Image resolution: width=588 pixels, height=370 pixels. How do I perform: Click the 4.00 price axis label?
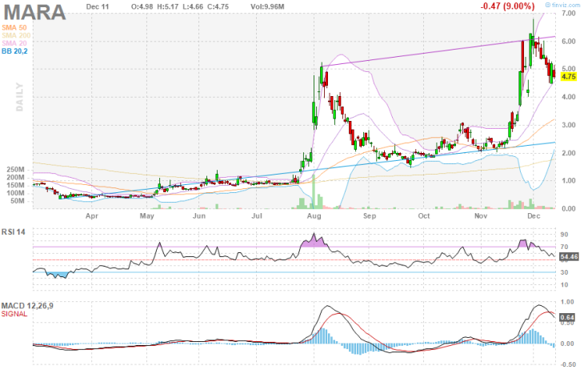[x=569, y=97]
